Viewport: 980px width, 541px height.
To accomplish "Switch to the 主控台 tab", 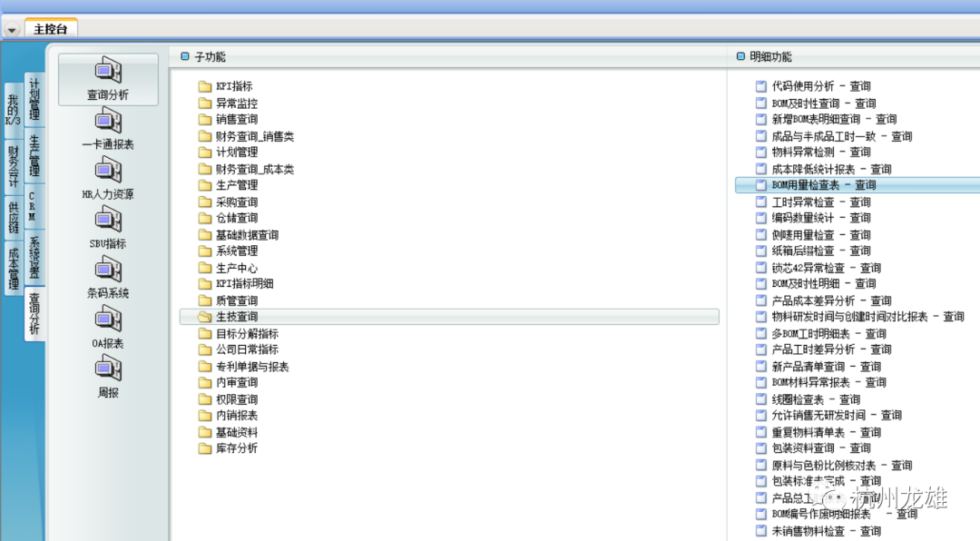I will (x=51, y=29).
